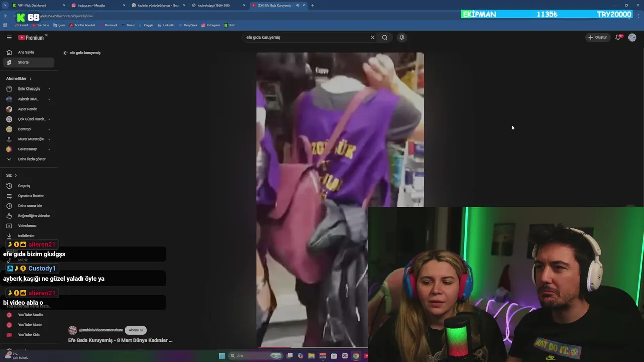This screenshot has height=362, width=644.
Task: Expand Daha fazla göster subscriptions
Action: coord(28,159)
